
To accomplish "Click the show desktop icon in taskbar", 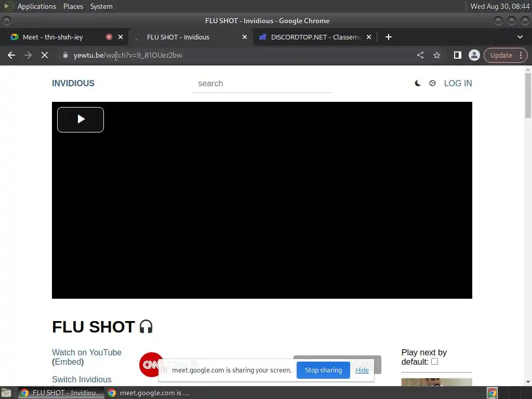I will tap(6, 393).
